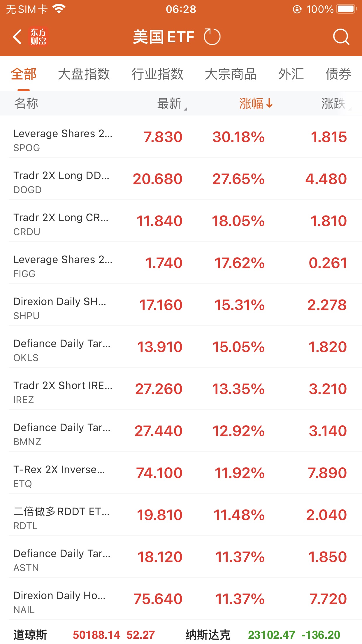Open the 债券 tab

pyautogui.click(x=338, y=74)
